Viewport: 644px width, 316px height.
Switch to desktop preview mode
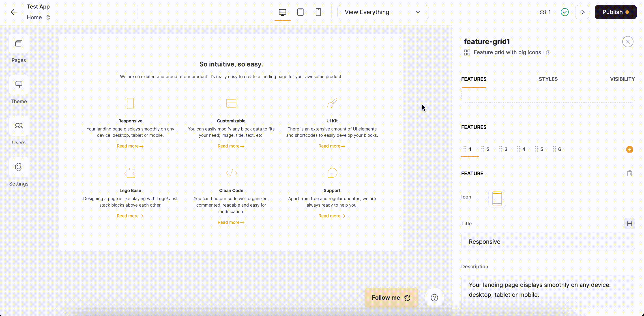[x=282, y=12]
